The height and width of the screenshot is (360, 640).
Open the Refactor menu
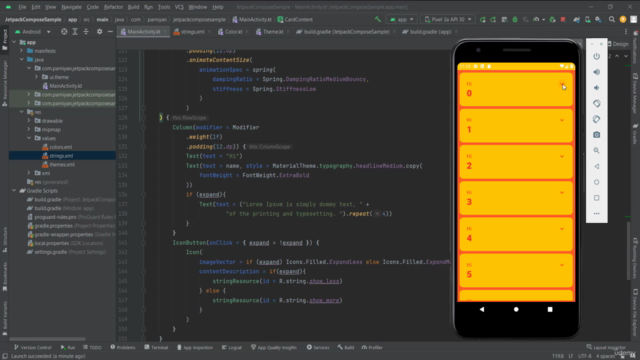coord(113,7)
